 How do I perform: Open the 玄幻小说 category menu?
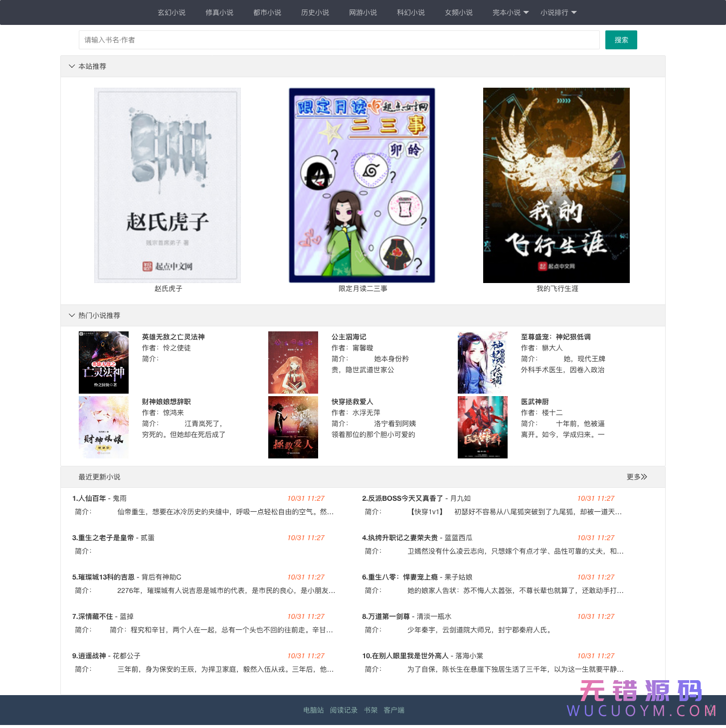pyautogui.click(x=172, y=12)
